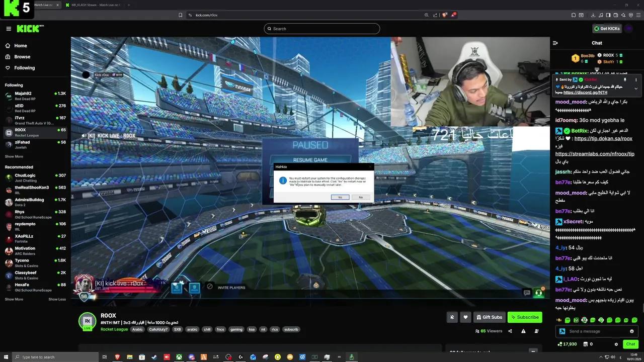
Task: Select ziFahad channel in Following list
Action: click(x=35, y=144)
